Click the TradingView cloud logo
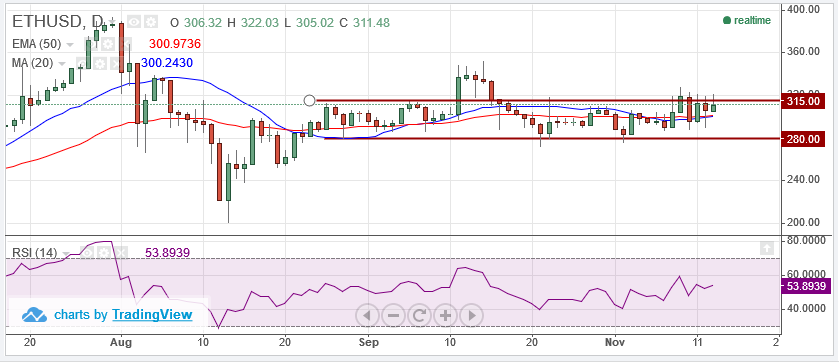 pos(34,315)
